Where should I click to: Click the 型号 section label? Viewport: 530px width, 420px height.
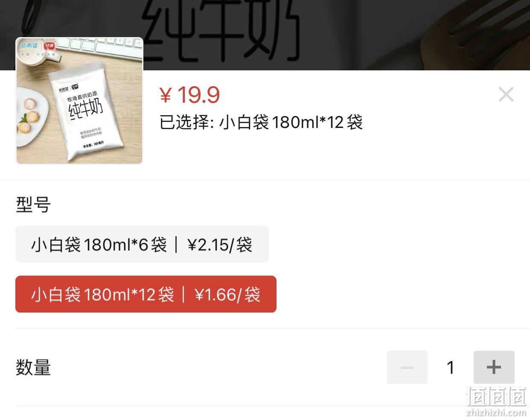(33, 205)
